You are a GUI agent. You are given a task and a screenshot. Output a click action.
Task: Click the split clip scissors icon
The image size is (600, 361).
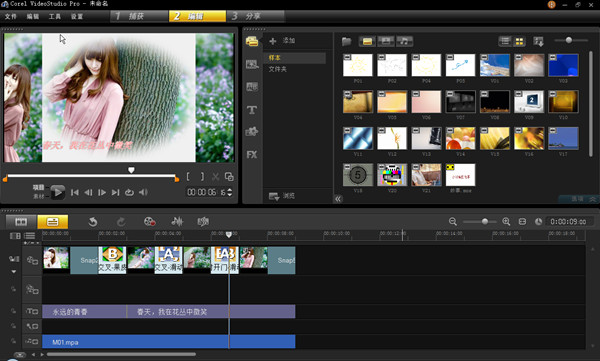click(215, 177)
